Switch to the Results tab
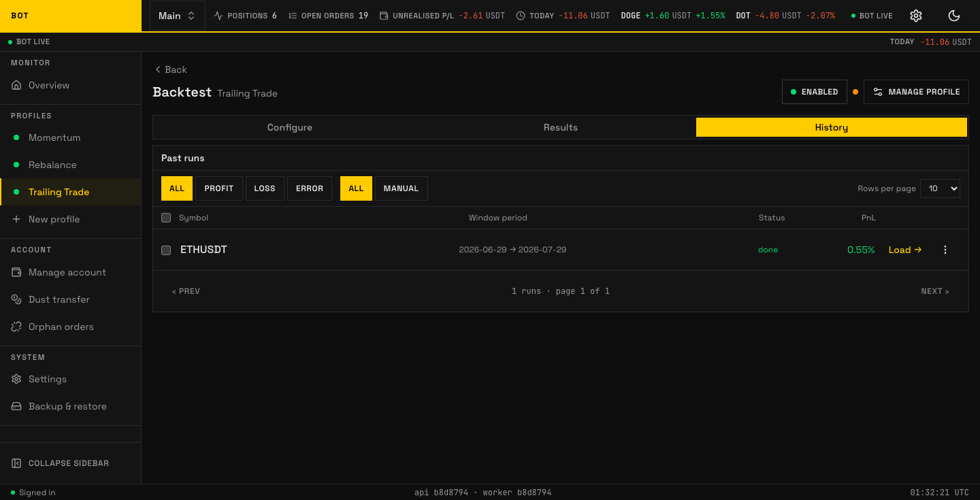Screen dimensions: 980x500 click(x=561, y=127)
